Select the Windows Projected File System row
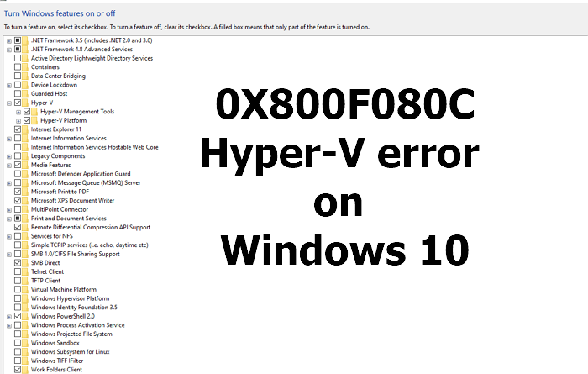Image resolution: width=588 pixels, height=374 pixels. pyautogui.click(x=71, y=334)
